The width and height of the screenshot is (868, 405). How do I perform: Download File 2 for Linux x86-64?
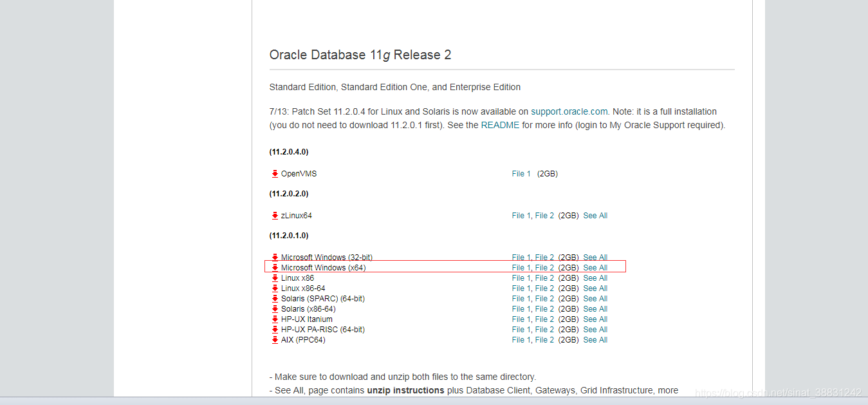coord(544,288)
